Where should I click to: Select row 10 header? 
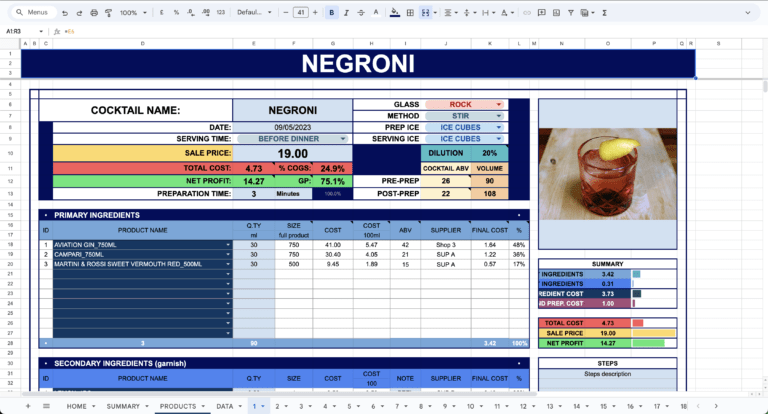[10, 153]
